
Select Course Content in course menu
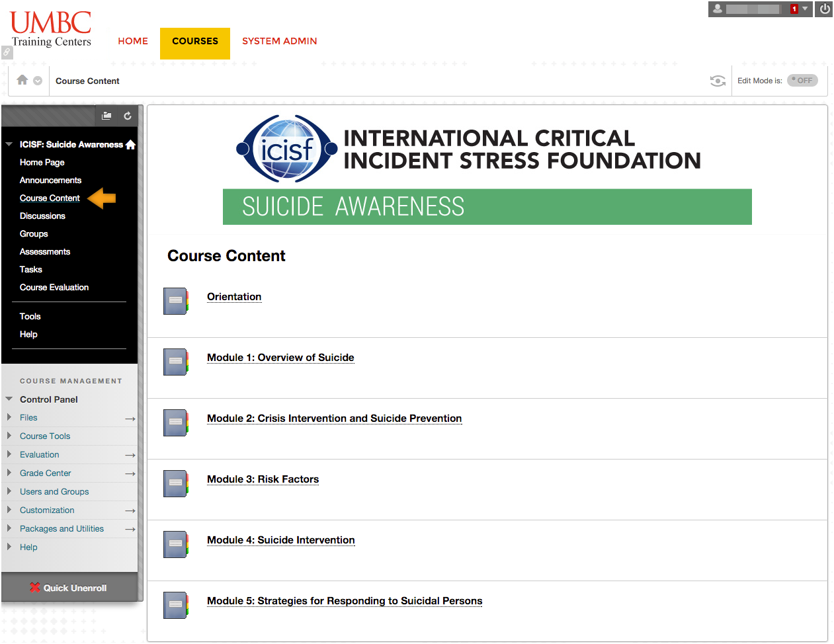point(50,198)
